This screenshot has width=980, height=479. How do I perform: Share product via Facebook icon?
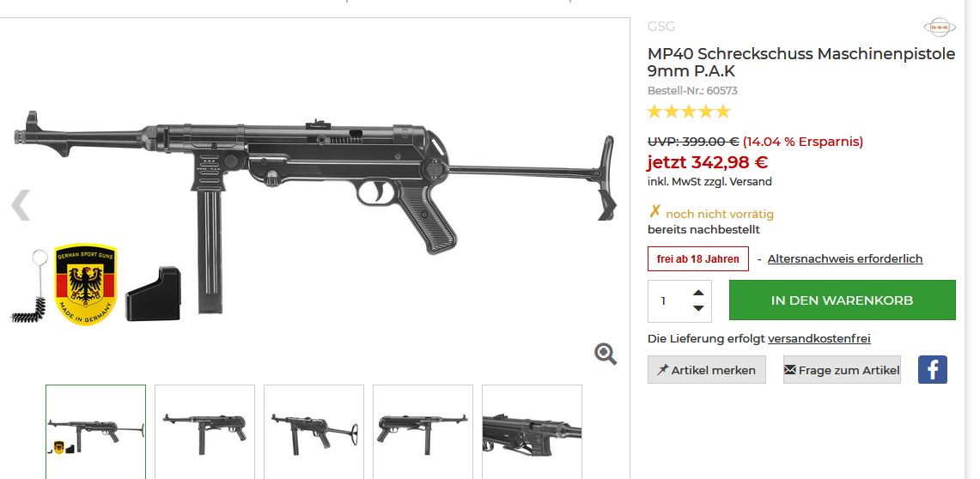pos(932,370)
